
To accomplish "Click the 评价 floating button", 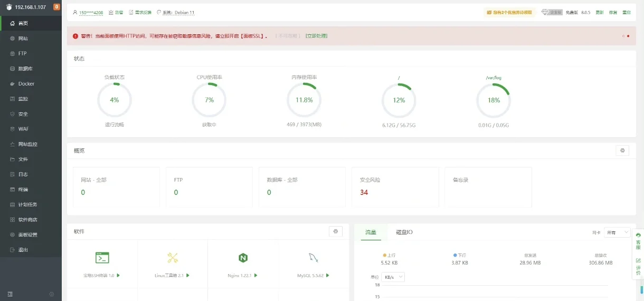I will [x=638, y=267].
